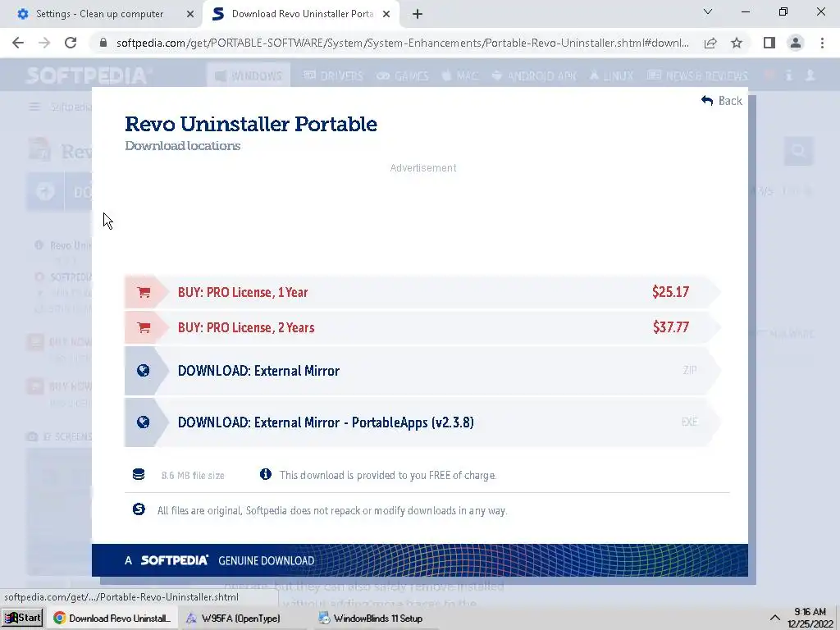The height and width of the screenshot is (630, 840).
Task: Bookmark this page with the star icon
Action: [x=737, y=43]
